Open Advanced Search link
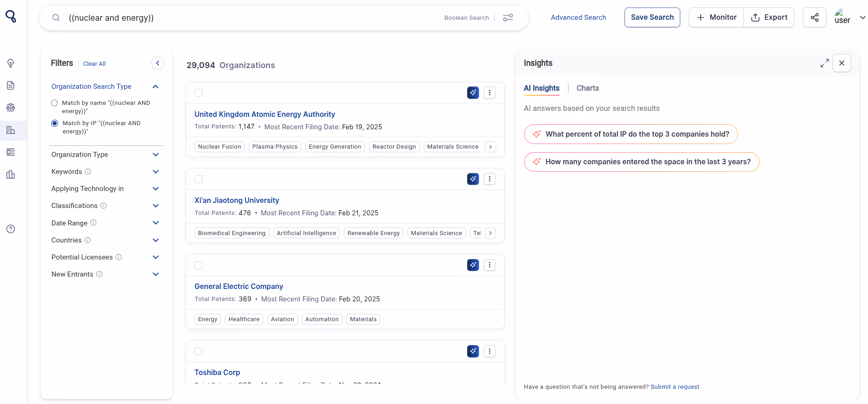 [578, 17]
